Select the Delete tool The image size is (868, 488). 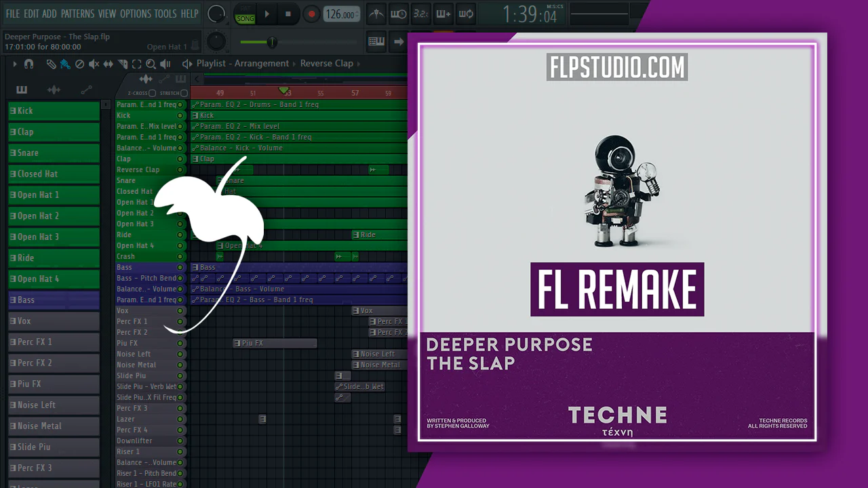(79, 64)
